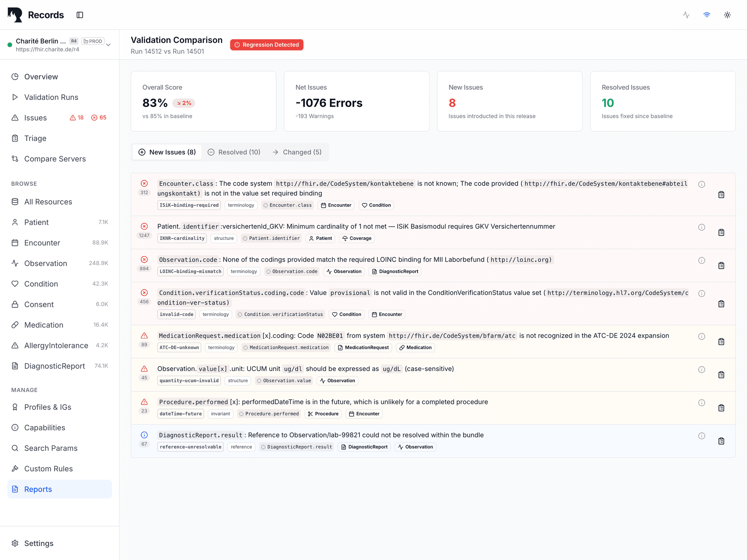
Task: Click the Regression Detected badge
Action: point(267,45)
